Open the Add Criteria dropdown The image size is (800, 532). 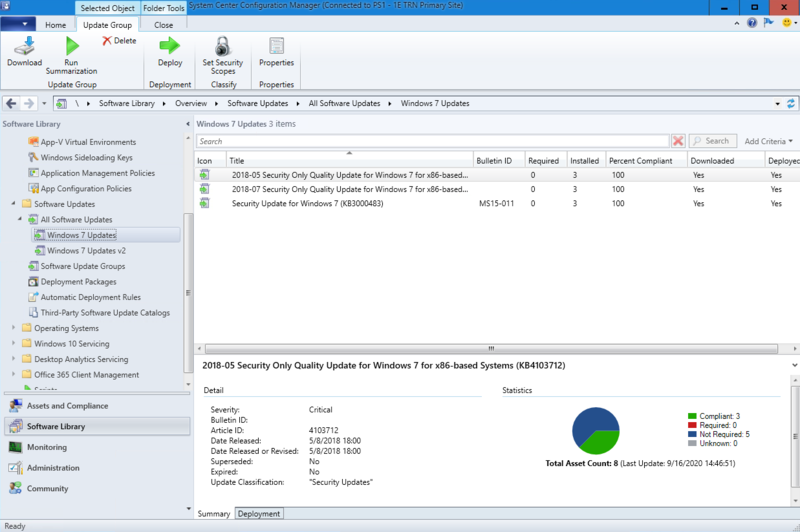coord(768,141)
